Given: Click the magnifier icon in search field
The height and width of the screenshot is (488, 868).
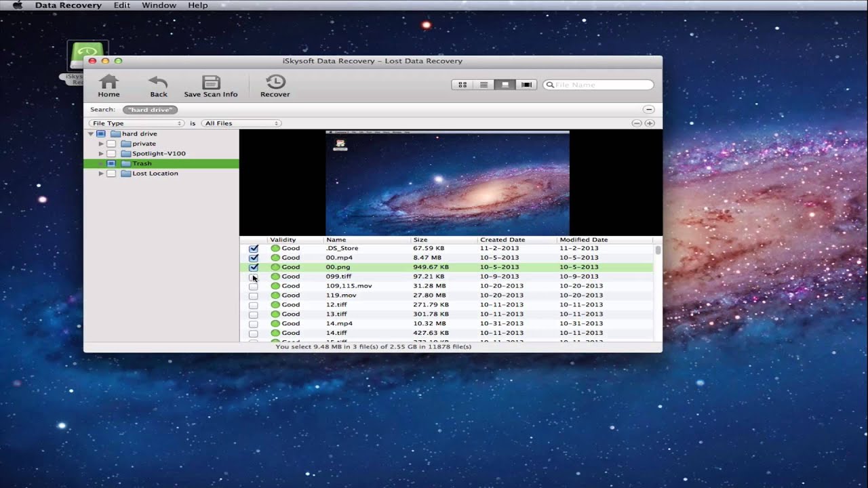Looking at the screenshot, I should [x=549, y=85].
